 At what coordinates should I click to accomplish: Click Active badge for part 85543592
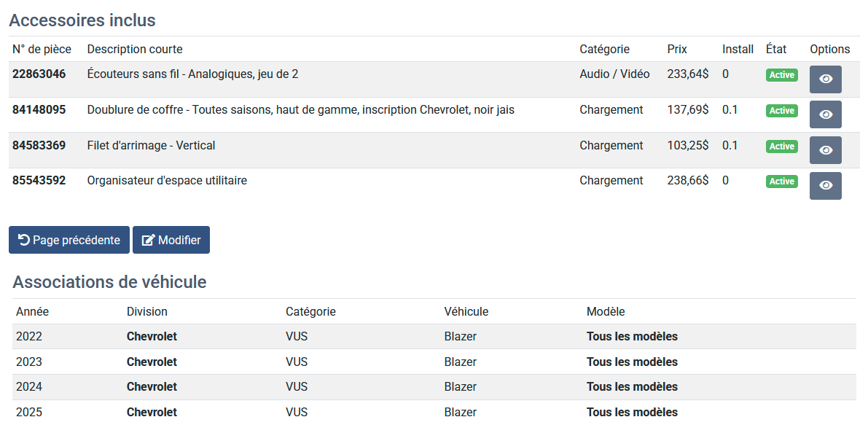point(781,182)
